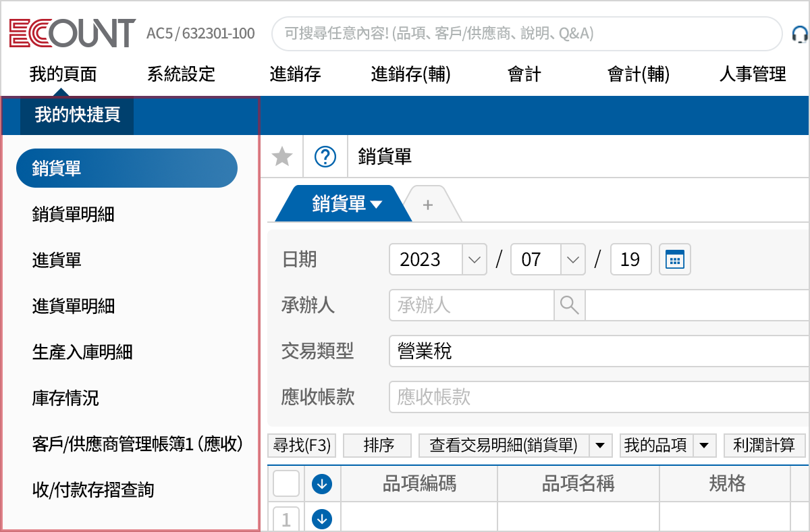The image size is (810, 532).
Task: Expand the 查看交易明細(銷貨單) dropdown
Action: (599, 445)
